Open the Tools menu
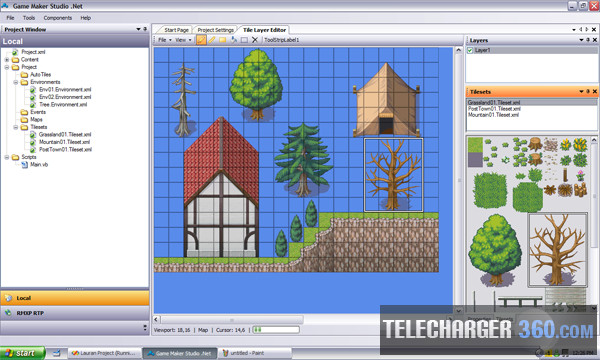Screen dimensions: 600x360 (x=29, y=18)
